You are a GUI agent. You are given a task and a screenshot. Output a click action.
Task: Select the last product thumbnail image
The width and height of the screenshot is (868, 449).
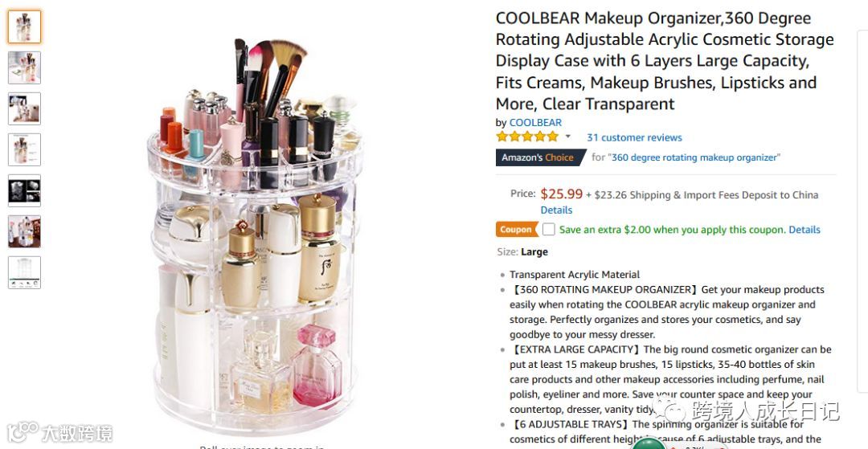pos(24,272)
